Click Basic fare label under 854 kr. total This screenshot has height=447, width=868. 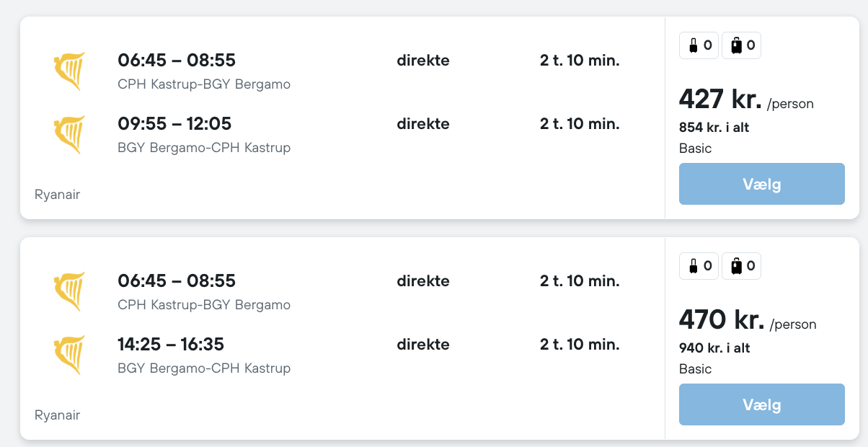(x=695, y=149)
